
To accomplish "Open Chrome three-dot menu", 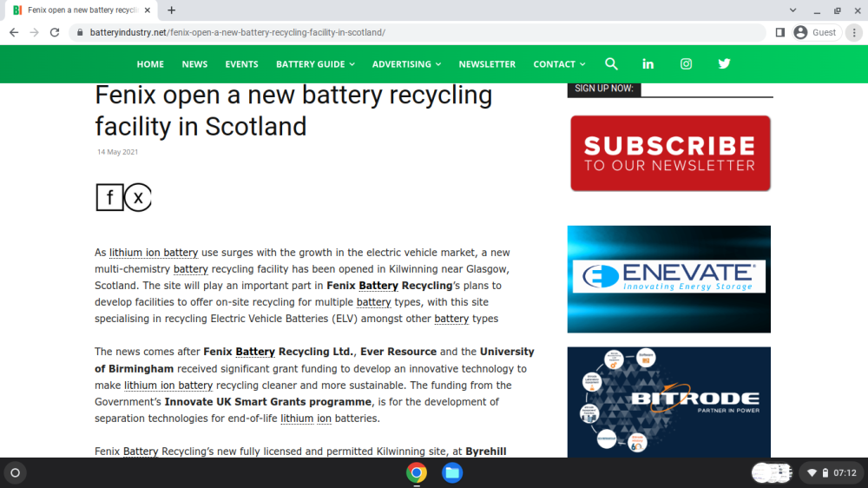I will tap(854, 33).
